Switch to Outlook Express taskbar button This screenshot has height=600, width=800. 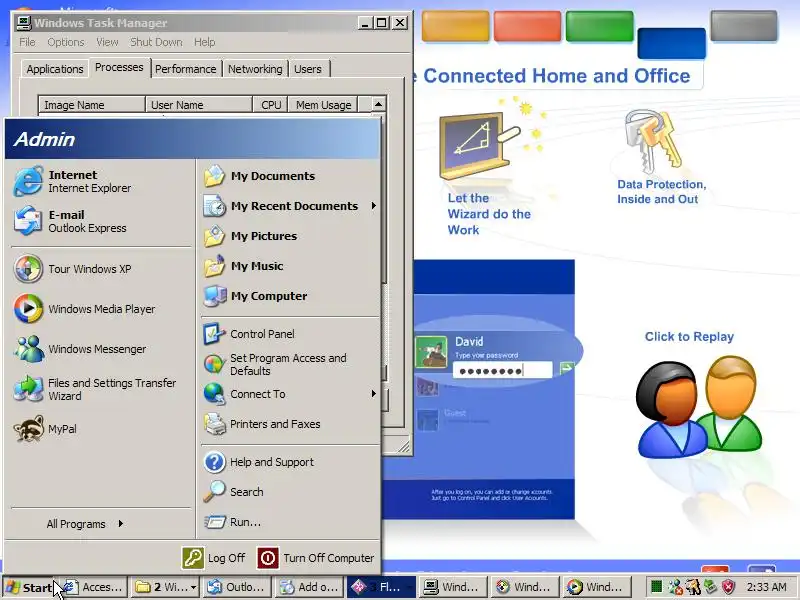click(x=236, y=587)
